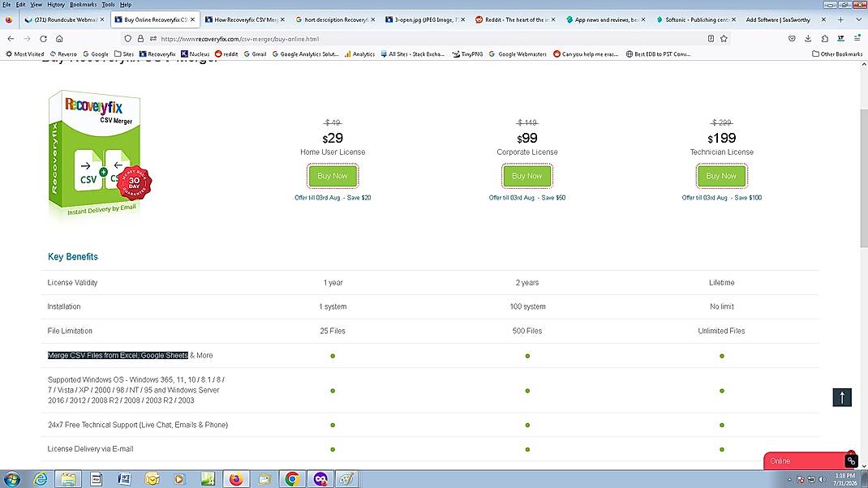Open the chat widget icon beside Online
Viewport: 868px width, 488px height.
point(852,460)
